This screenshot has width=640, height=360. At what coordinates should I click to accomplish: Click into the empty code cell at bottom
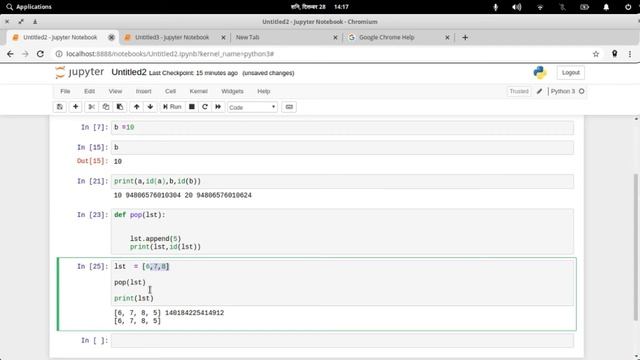[x=342, y=341]
